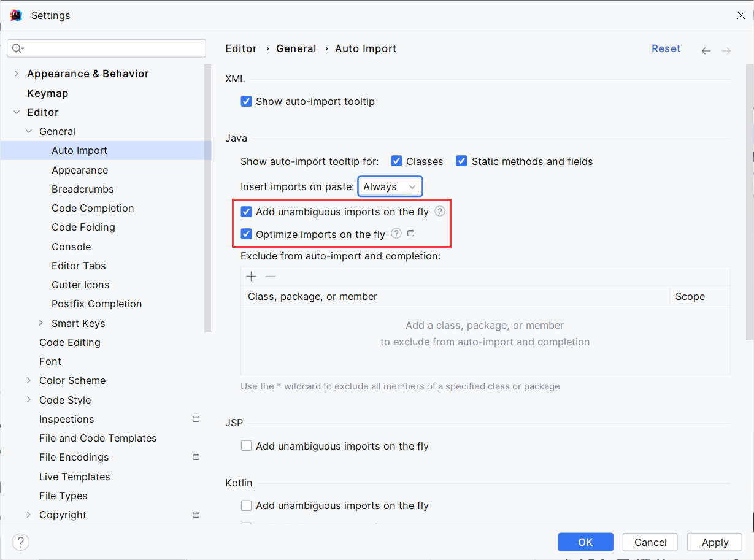Open Insert imports on paste dropdown
This screenshot has height=560, width=754.
pos(390,186)
